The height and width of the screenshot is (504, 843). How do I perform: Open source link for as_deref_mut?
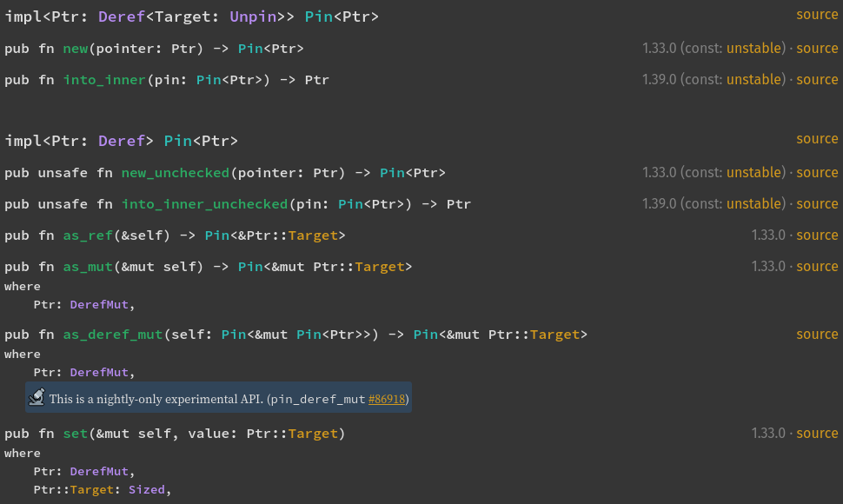coord(817,335)
